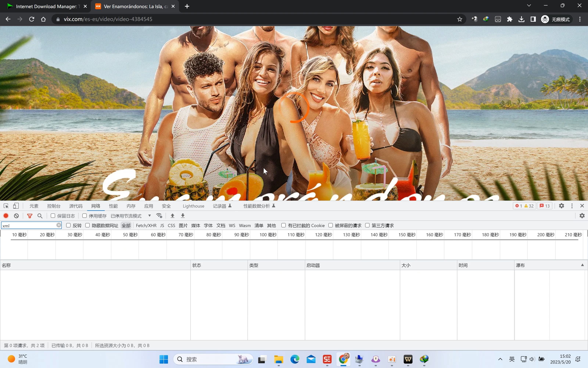
Task: Switch to the Elements tab (元素)
Action: [34, 206]
